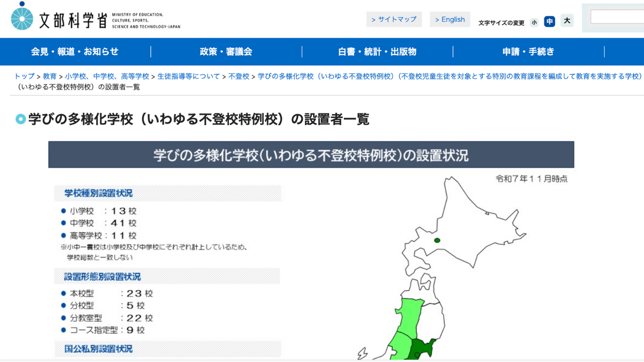Viewport: 644px width, 362px height.
Task: Set font size to small (小)
Action: [534, 22]
